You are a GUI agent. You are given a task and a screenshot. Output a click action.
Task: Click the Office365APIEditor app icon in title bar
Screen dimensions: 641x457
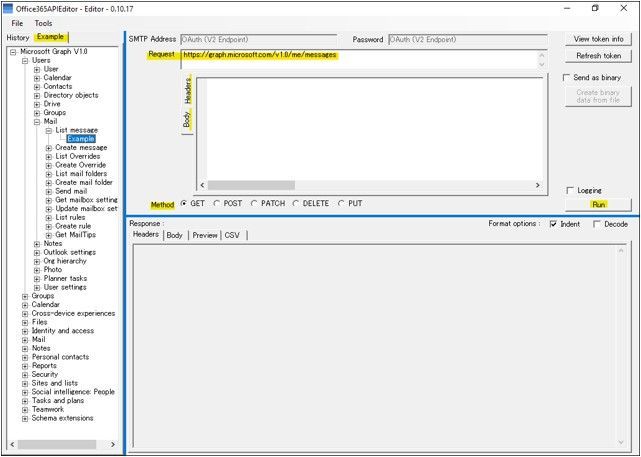pos(8,8)
